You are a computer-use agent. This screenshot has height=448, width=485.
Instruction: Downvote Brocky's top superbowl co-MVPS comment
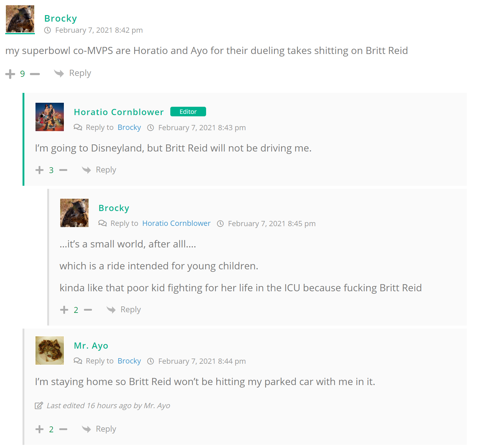[35, 74]
